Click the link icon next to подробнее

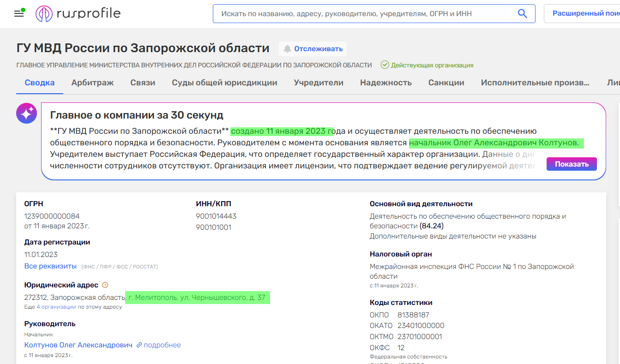[139, 345]
